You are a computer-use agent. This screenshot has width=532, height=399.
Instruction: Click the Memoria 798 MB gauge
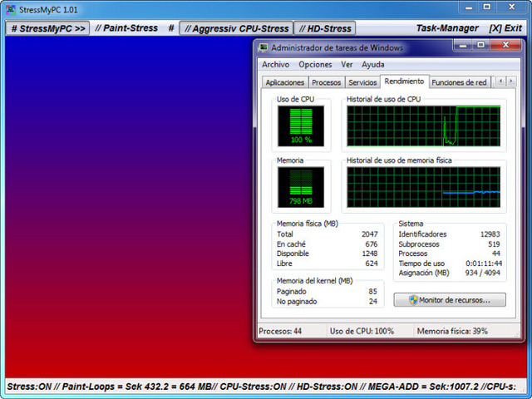pyautogui.click(x=301, y=187)
